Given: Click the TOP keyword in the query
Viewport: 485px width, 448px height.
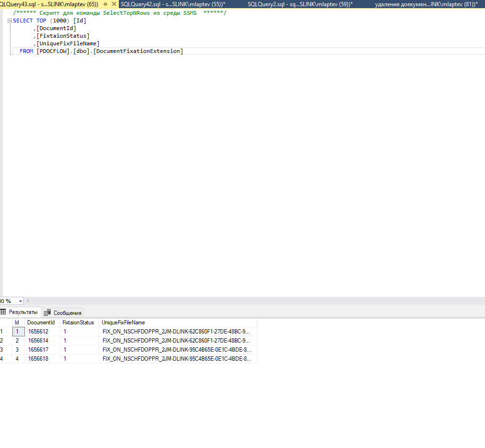Looking at the screenshot, I should [x=41, y=21].
